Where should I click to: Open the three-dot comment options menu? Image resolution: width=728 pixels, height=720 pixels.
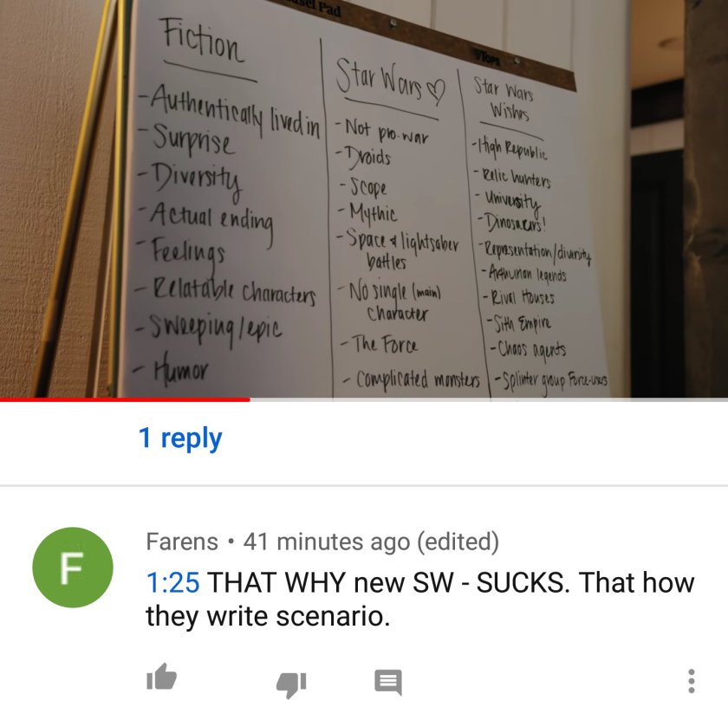692,681
